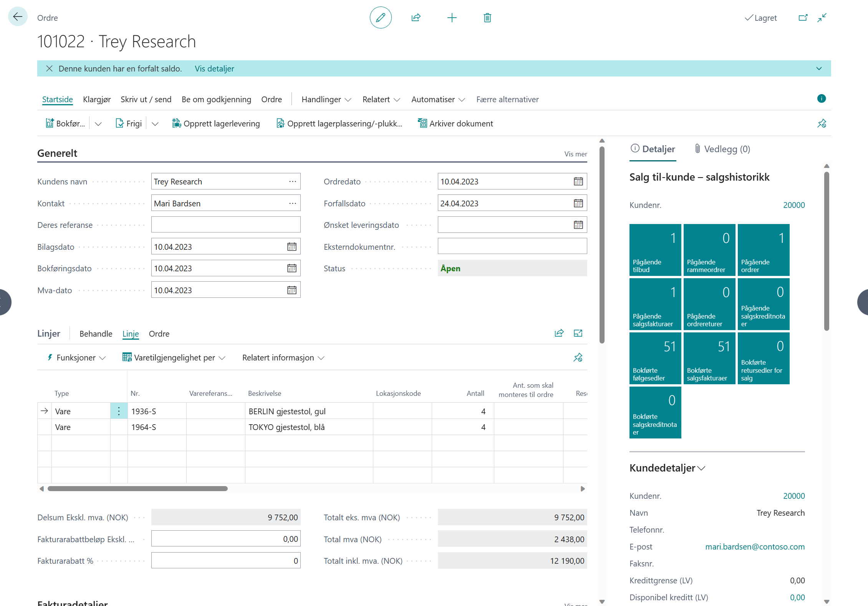Click the back arrow button

18,17
